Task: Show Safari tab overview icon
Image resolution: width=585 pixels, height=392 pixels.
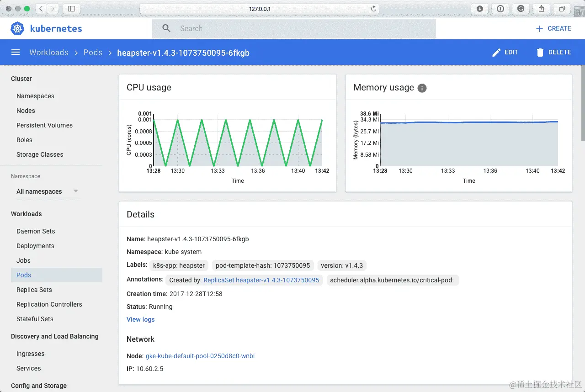Action: point(562,9)
